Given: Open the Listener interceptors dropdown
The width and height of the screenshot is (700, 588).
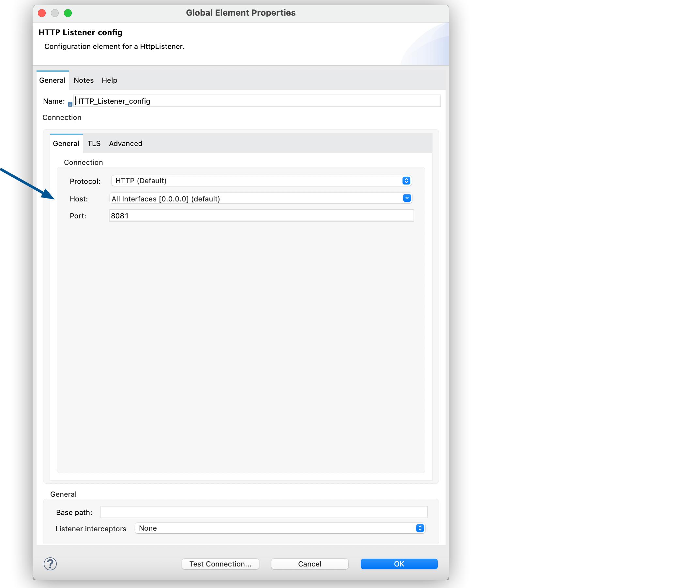Looking at the screenshot, I should (x=280, y=528).
